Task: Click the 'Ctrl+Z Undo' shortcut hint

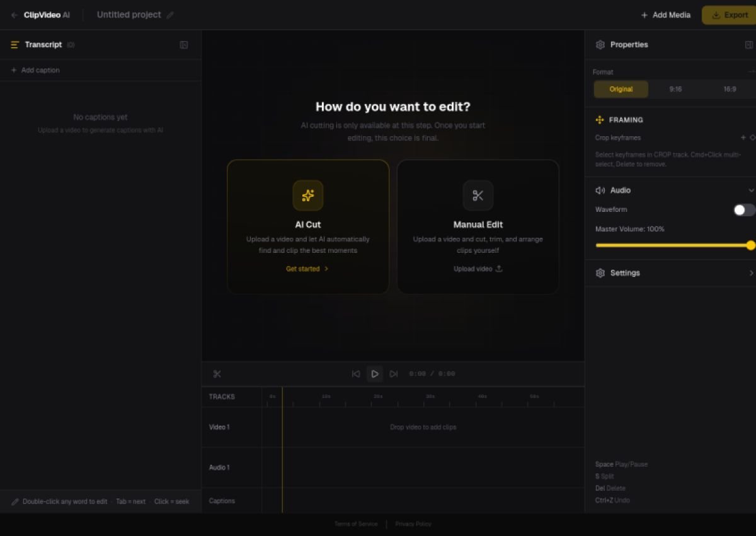Action: [612, 501]
